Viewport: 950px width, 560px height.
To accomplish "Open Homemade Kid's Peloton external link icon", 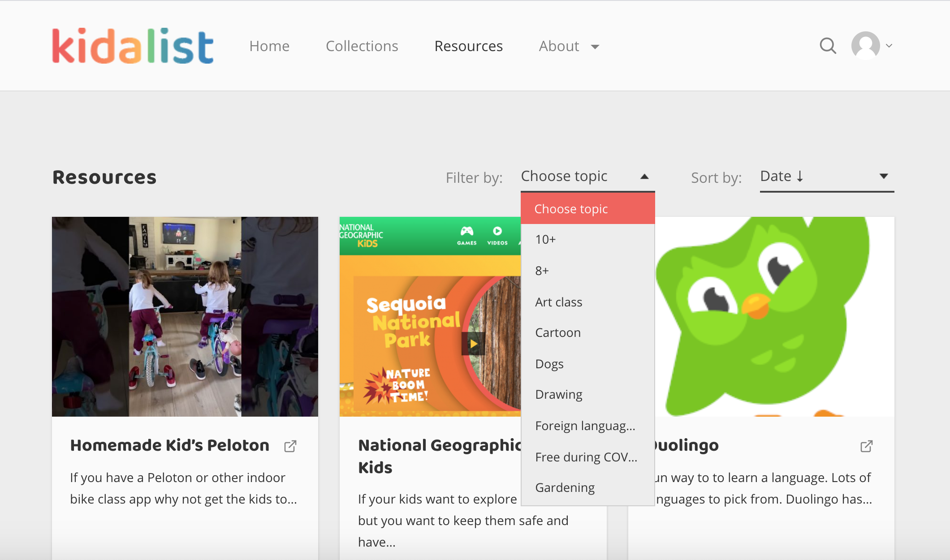I will (x=290, y=446).
